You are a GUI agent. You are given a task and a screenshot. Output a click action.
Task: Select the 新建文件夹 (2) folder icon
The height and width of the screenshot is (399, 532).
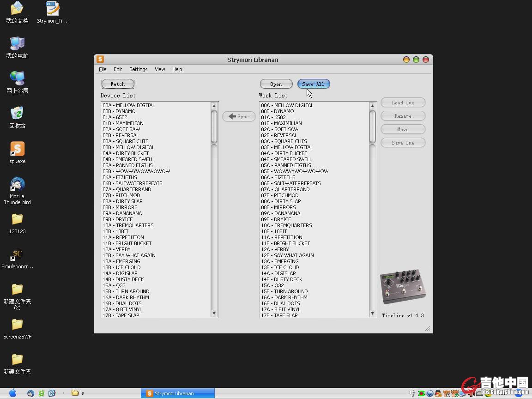(x=17, y=297)
